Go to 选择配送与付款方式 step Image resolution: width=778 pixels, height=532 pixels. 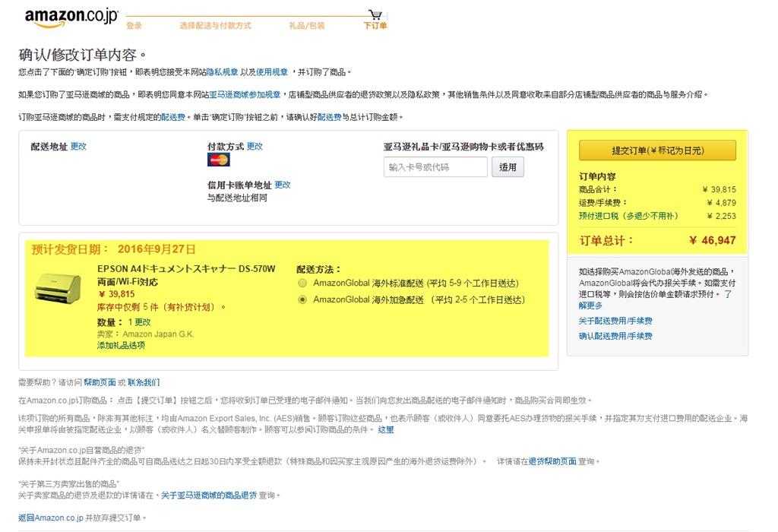(x=215, y=26)
